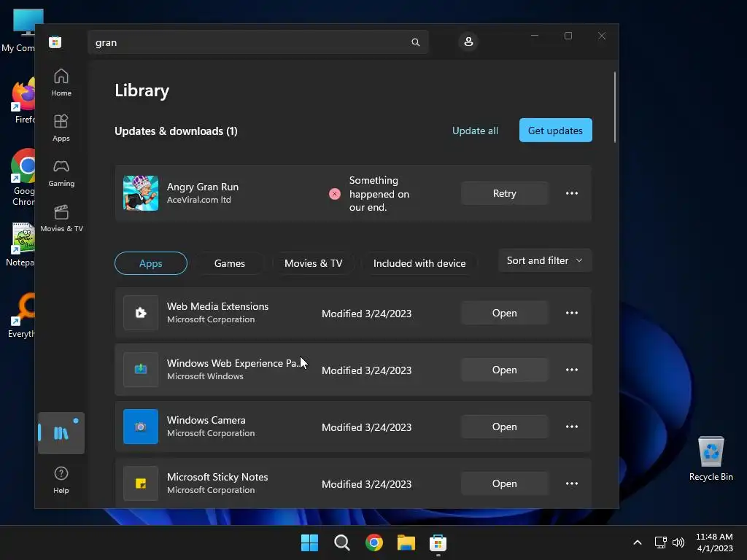
Task: Select the Apps filter tab
Action: tap(150, 263)
